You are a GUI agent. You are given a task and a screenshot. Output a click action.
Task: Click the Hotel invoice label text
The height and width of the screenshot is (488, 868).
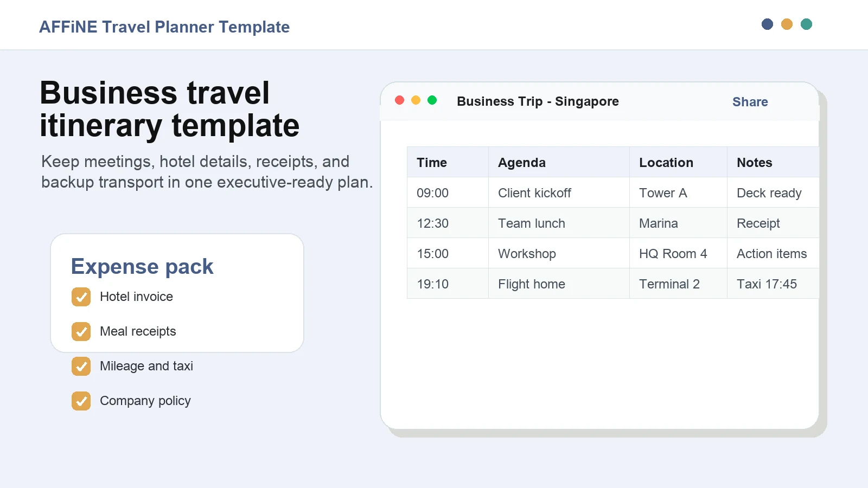tap(136, 297)
